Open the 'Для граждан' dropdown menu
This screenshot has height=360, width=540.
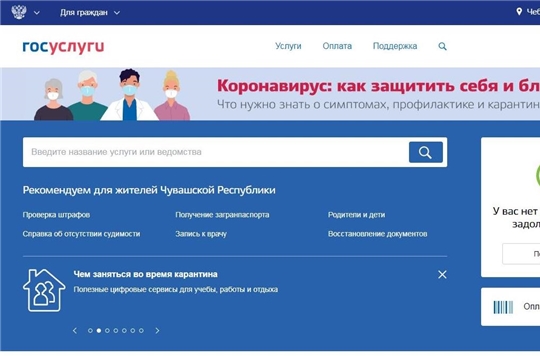90,12
